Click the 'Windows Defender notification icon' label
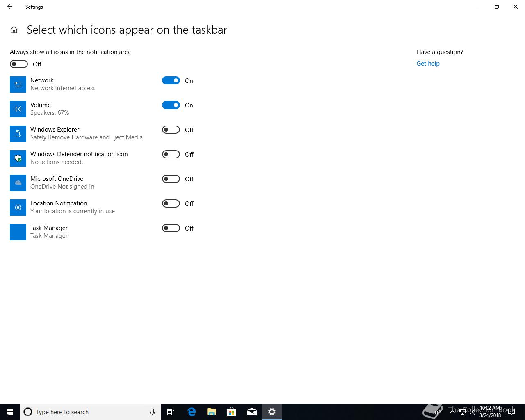This screenshot has width=525, height=420. 79,154
